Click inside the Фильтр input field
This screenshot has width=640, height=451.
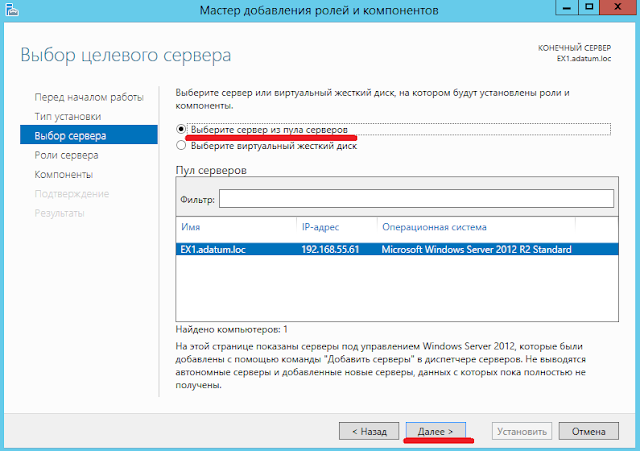[x=416, y=198]
